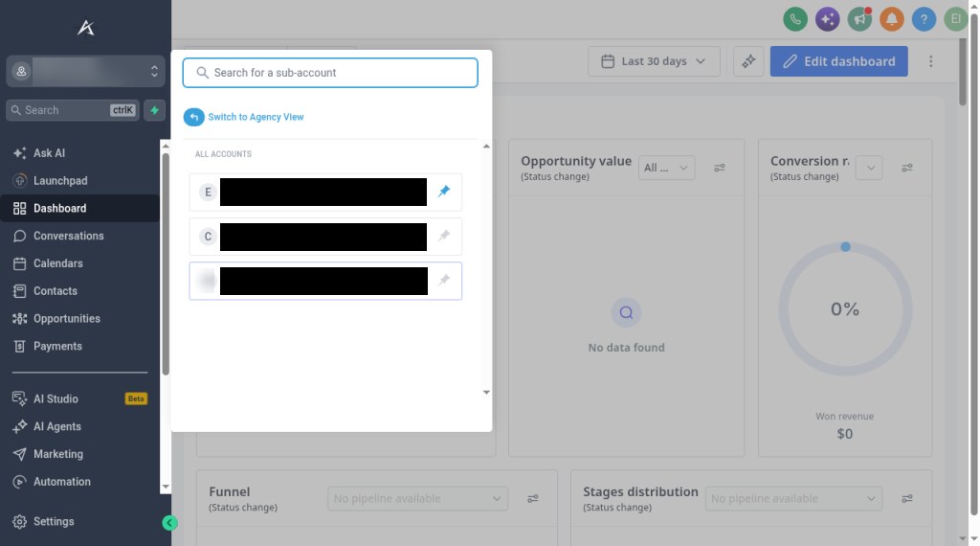This screenshot has height=546, width=980.
Task: Open Conversations
Action: click(79, 236)
